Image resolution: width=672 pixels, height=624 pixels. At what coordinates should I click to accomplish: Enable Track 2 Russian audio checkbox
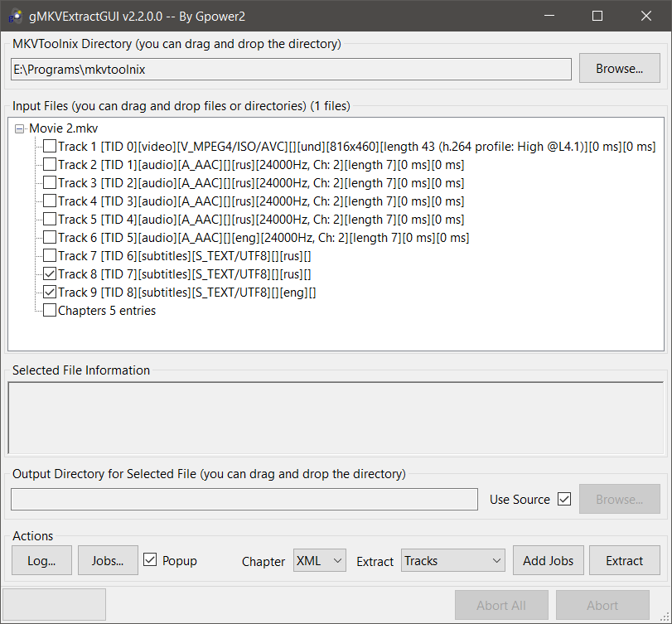click(50, 165)
